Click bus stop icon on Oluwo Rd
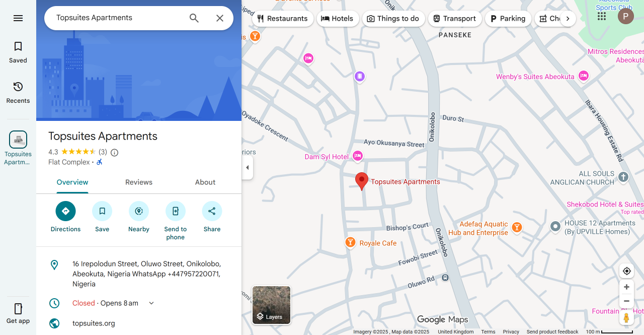Viewport: 644px width, 335px height. point(445,278)
